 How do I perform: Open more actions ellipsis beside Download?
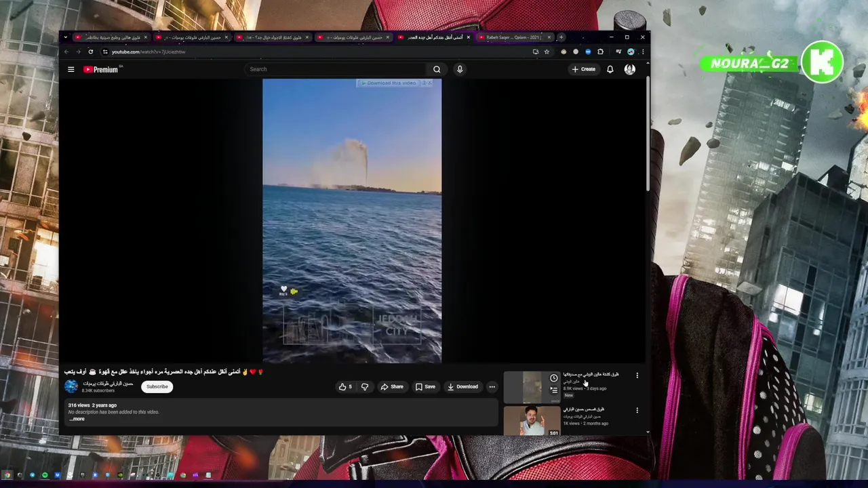pos(492,386)
